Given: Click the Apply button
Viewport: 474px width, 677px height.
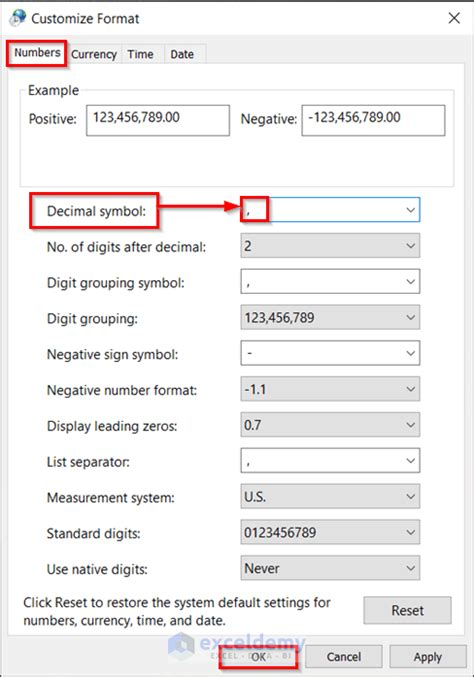Looking at the screenshot, I should point(428,657).
